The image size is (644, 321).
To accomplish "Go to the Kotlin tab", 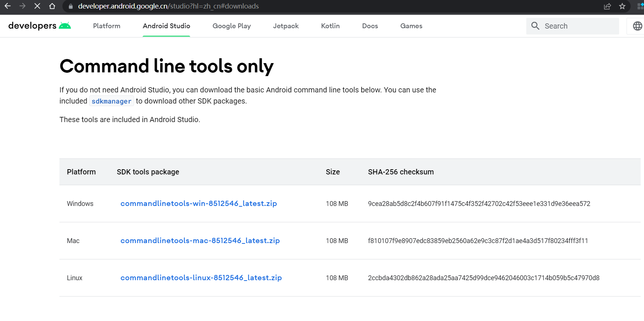I will click(x=330, y=26).
